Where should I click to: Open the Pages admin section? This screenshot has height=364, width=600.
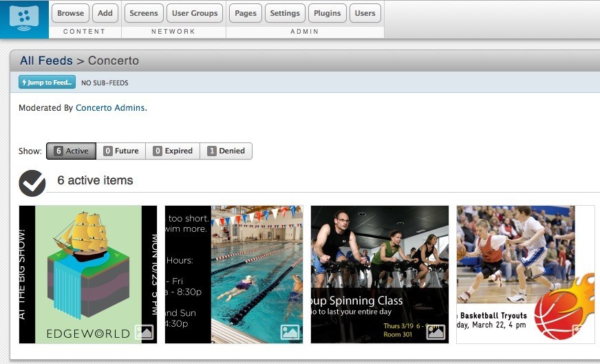245,13
